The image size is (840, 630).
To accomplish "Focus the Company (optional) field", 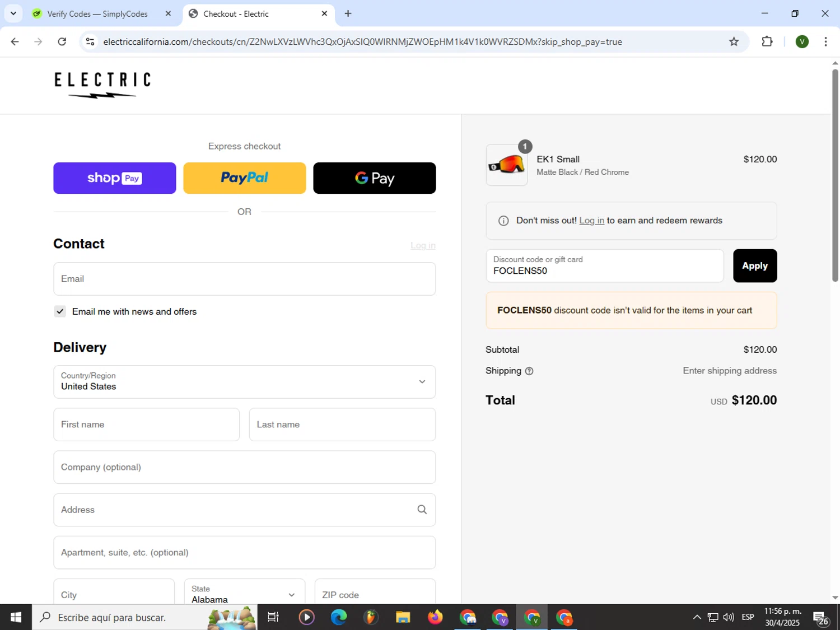I will pyautogui.click(x=245, y=467).
